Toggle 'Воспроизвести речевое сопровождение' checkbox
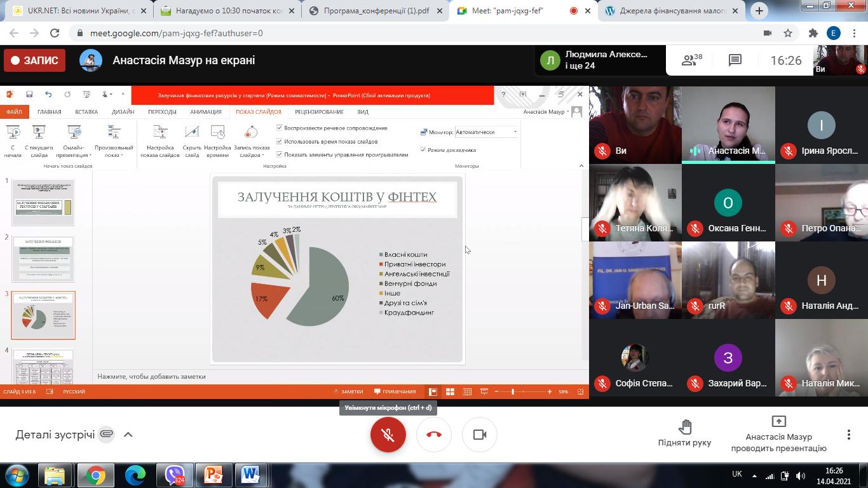Viewport: 868px width, 488px height. (279, 128)
